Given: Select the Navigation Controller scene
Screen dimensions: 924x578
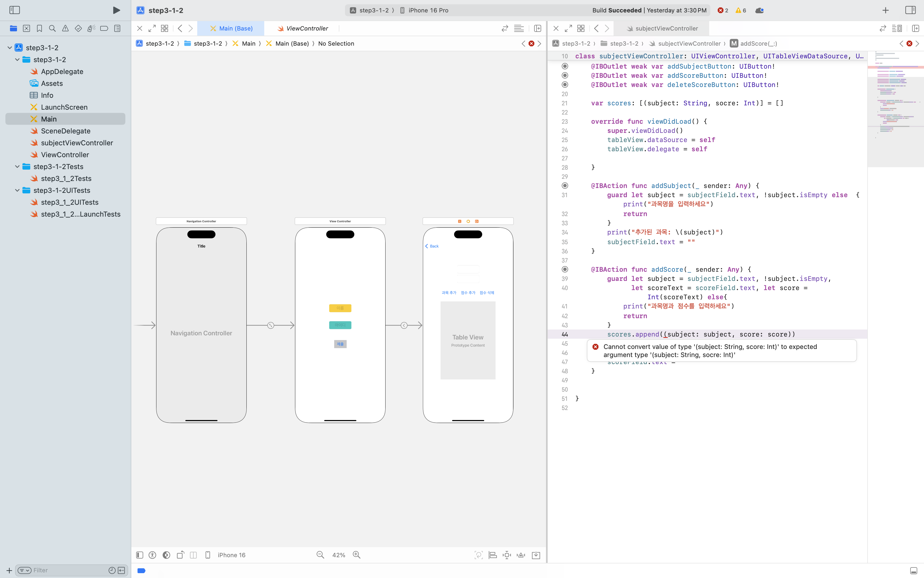Looking at the screenshot, I should [201, 325].
